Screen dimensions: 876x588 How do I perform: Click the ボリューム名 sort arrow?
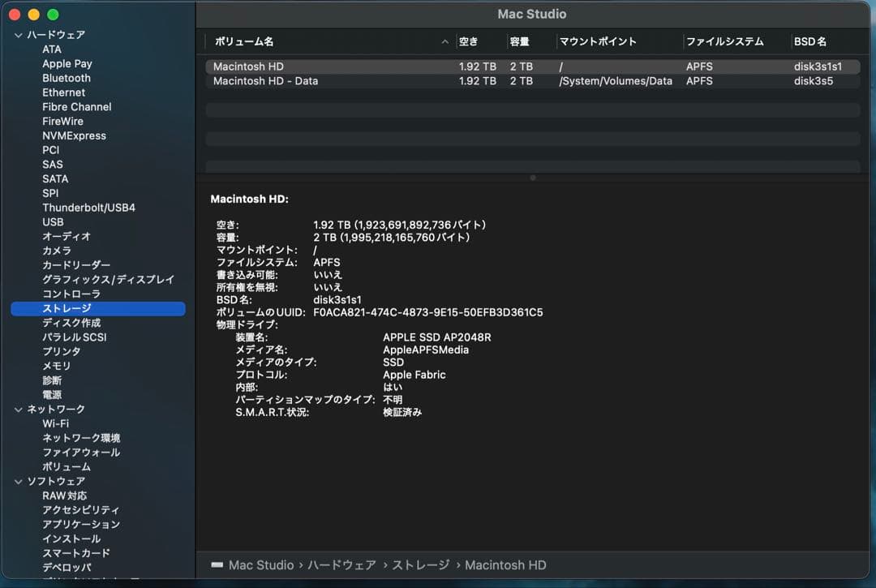(x=444, y=41)
